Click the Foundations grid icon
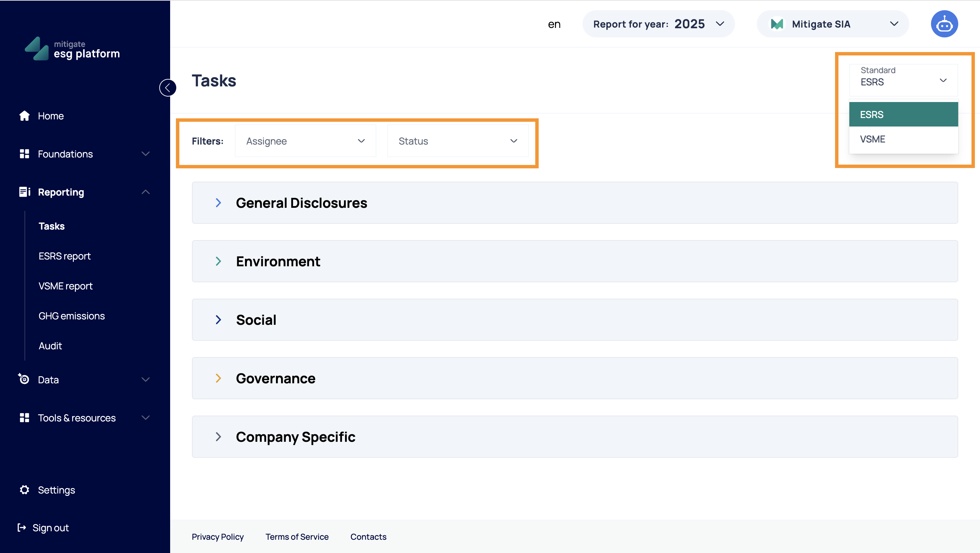Screen dimensions: 980x553 (24, 154)
